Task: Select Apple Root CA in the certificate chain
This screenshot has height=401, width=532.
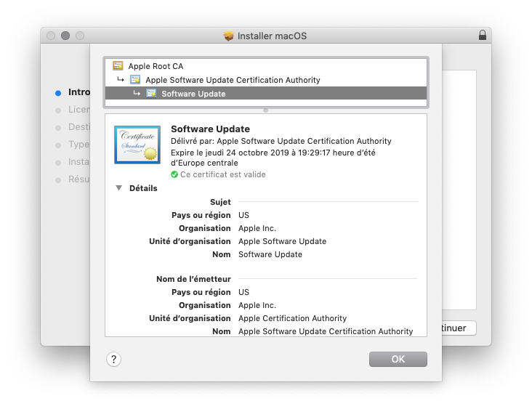Action: [156, 66]
